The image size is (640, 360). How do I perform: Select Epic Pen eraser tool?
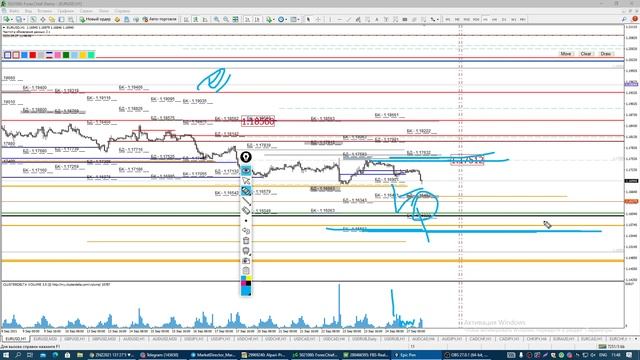point(246,211)
